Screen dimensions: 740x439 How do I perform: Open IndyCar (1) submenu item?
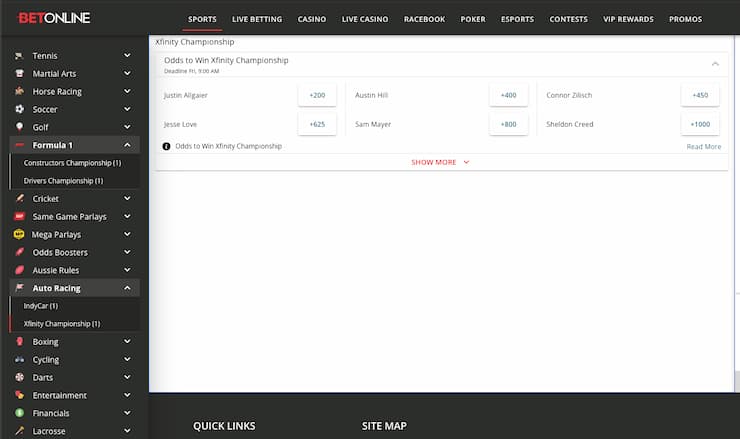pyautogui.click(x=41, y=306)
